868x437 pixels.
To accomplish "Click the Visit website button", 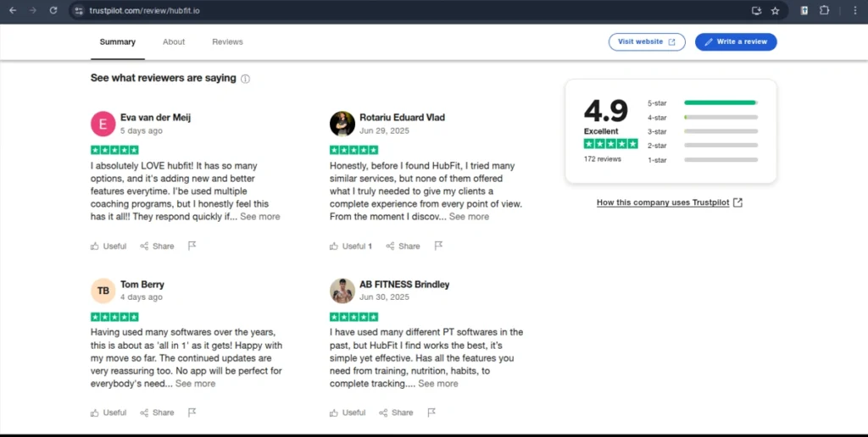I will [647, 42].
